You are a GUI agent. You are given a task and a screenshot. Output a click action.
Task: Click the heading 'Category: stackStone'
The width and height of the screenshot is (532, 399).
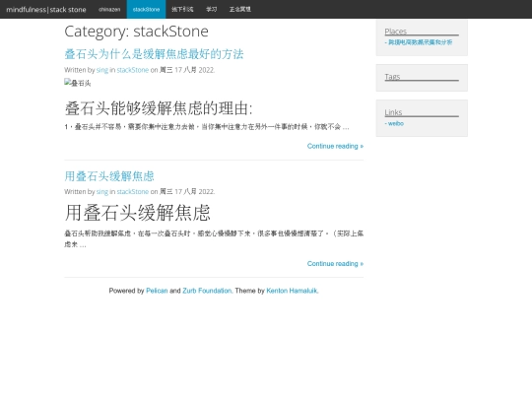[136, 32]
